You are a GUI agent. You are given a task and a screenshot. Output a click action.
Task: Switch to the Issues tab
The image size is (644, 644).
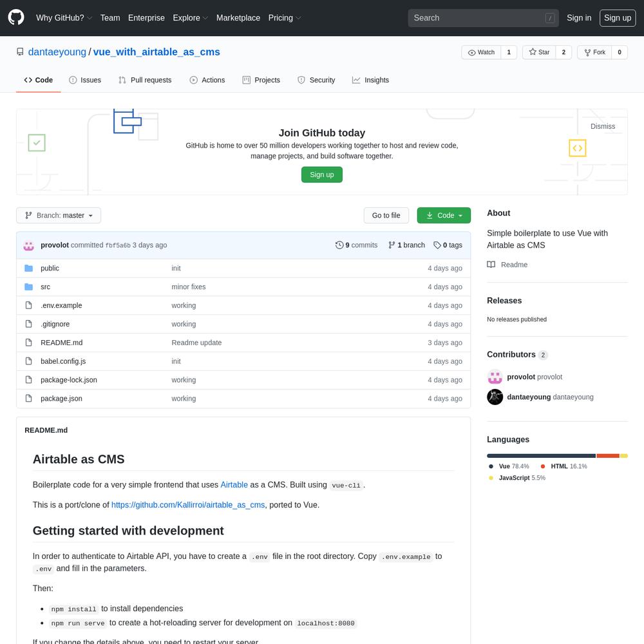tap(85, 80)
